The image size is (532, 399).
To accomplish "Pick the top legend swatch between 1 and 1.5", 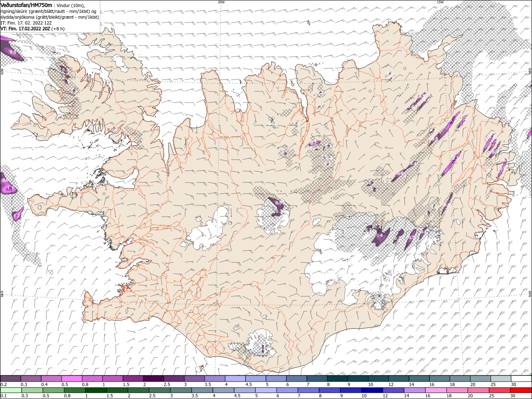I will [113, 379].
